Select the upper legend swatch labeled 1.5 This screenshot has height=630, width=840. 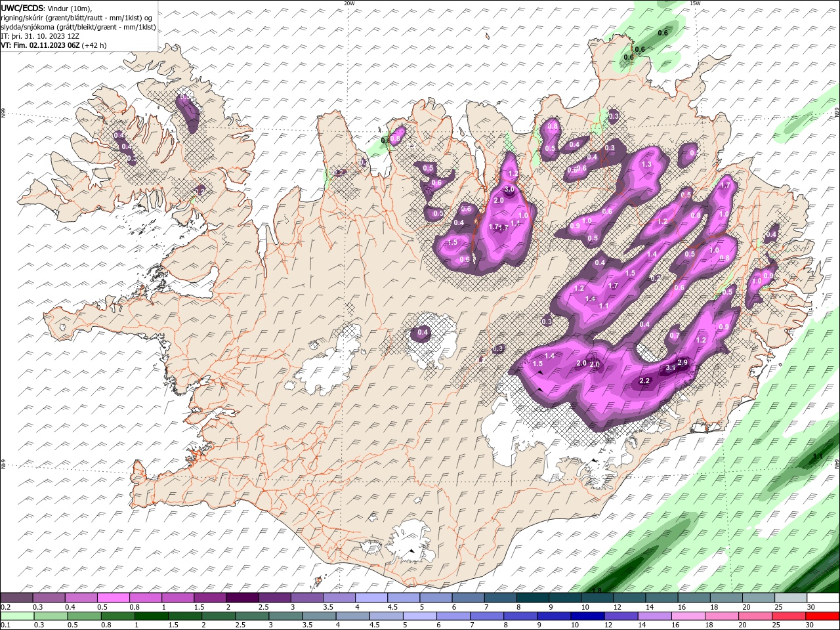click(210, 598)
